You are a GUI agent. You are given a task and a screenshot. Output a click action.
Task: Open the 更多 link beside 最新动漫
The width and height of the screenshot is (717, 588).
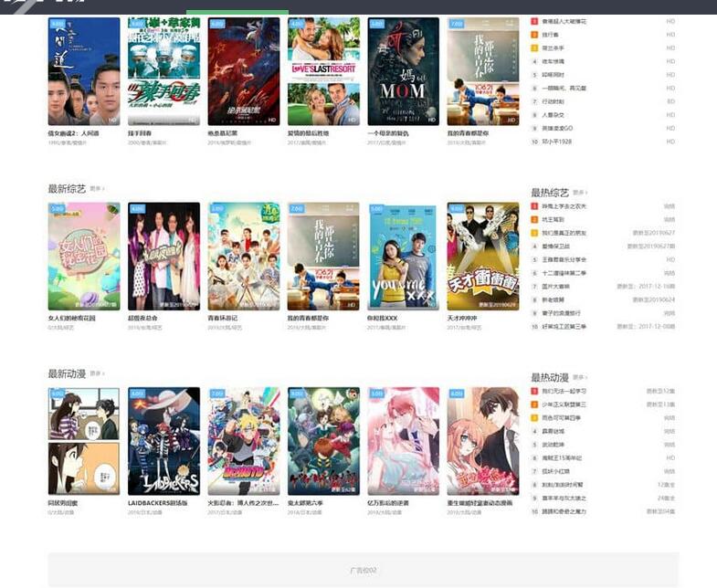tap(97, 373)
